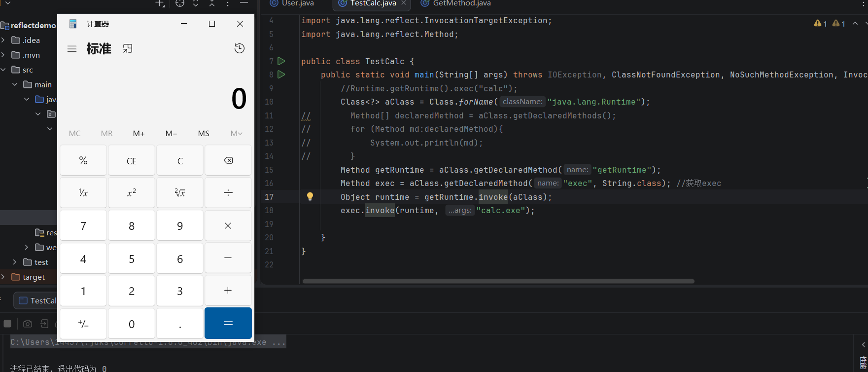Collapse the java folder chevron
Image resolution: width=868 pixels, height=372 pixels.
(x=27, y=99)
